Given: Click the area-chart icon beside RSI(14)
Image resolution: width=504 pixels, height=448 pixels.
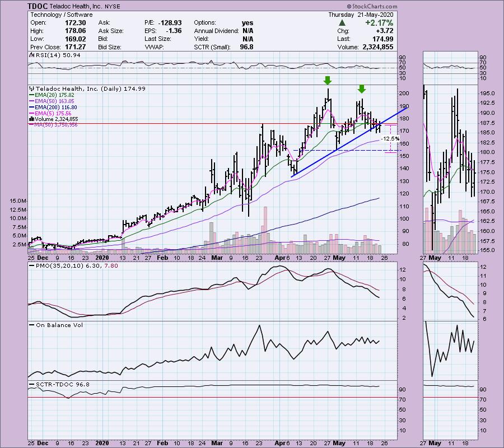Looking at the screenshot, I should [x=31, y=55].
